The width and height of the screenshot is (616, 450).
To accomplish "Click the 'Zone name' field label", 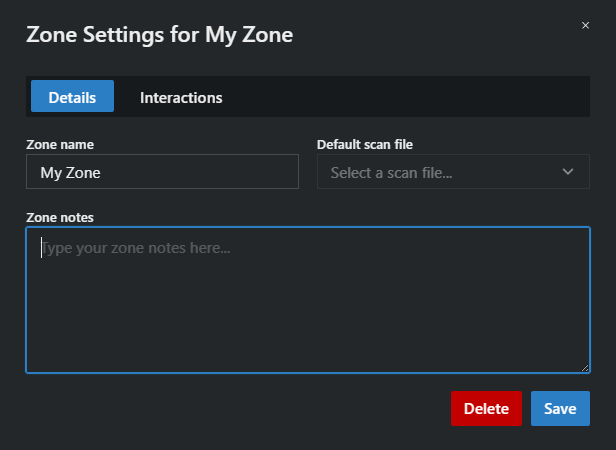I will coord(60,144).
